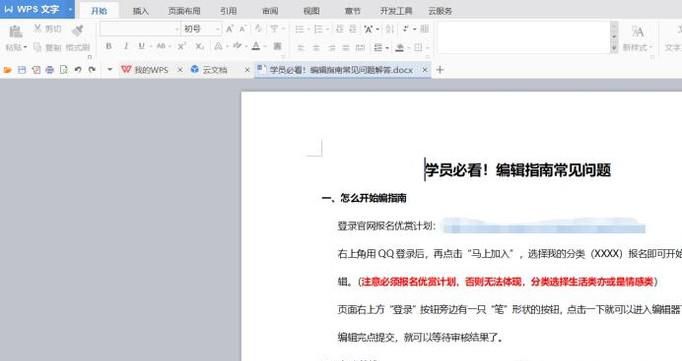This screenshot has height=361, width=682.
Task: Close the 云文档 tab
Action: tap(247, 70)
